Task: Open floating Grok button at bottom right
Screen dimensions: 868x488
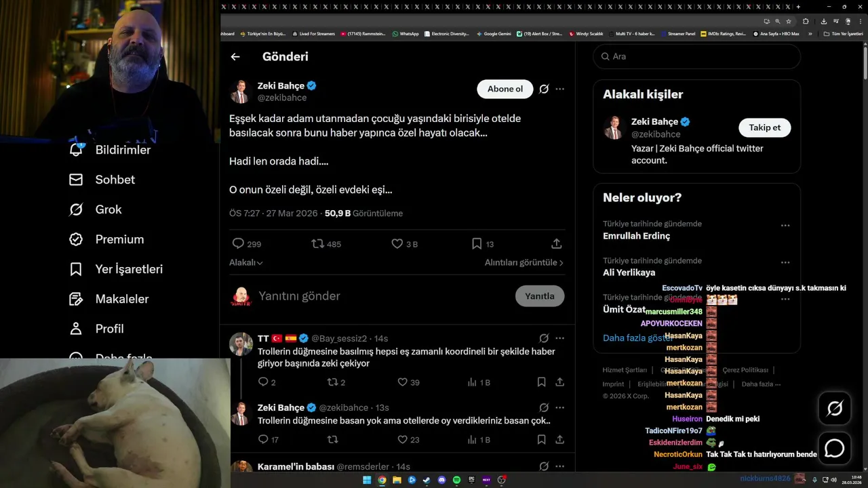Action: pos(834,408)
